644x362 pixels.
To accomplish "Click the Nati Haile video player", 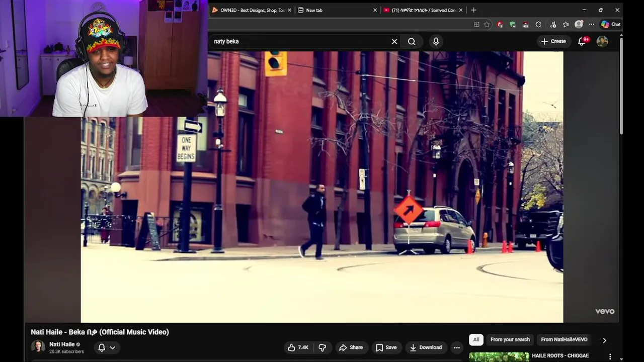I will pyautogui.click(x=322, y=187).
